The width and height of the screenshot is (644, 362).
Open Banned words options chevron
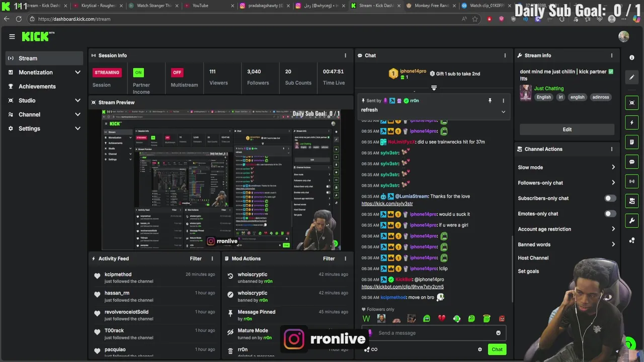click(x=613, y=244)
